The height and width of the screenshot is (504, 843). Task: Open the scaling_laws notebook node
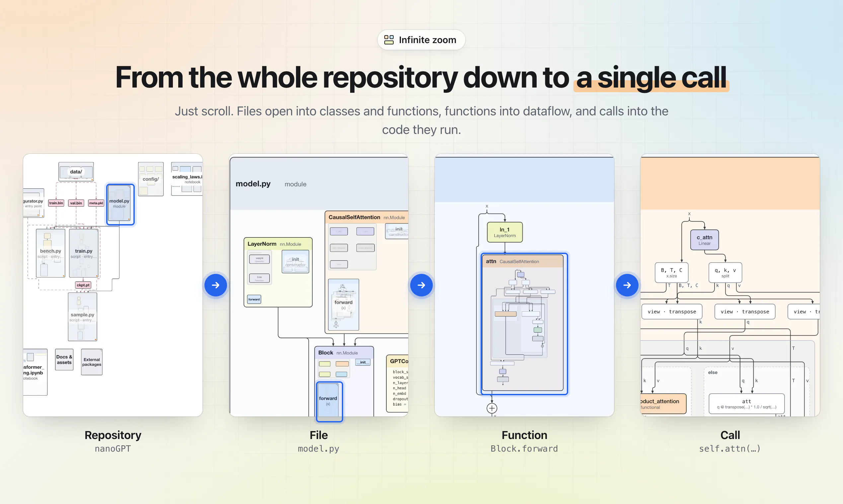coord(187,179)
